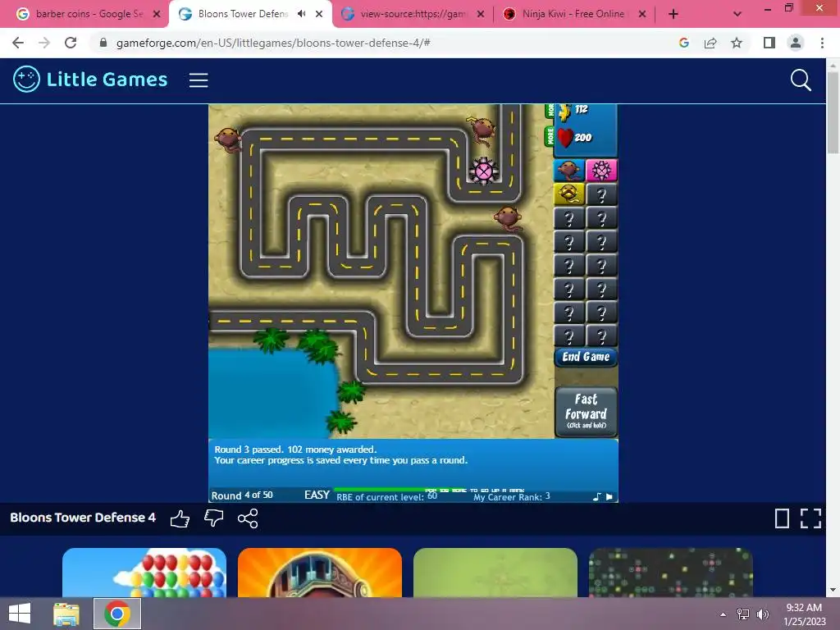
Task: Toggle the game music note icon
Action: point(597,496)
